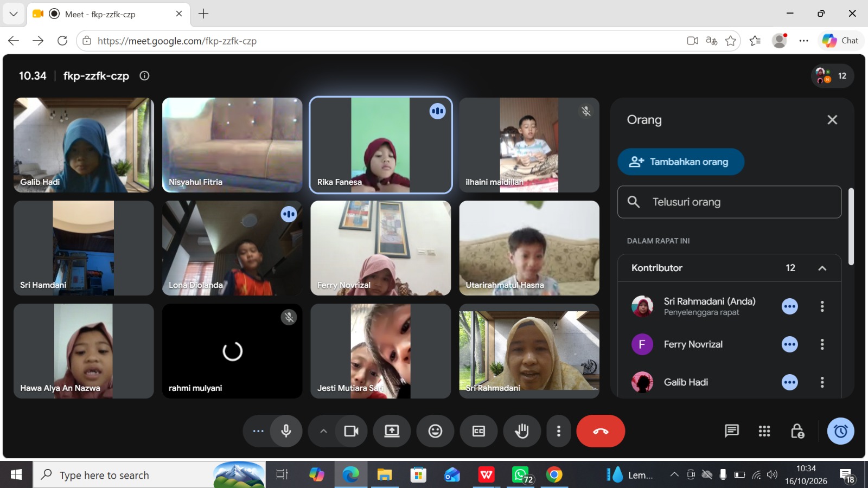Click the favorites star in address bar

coord(731,41)
